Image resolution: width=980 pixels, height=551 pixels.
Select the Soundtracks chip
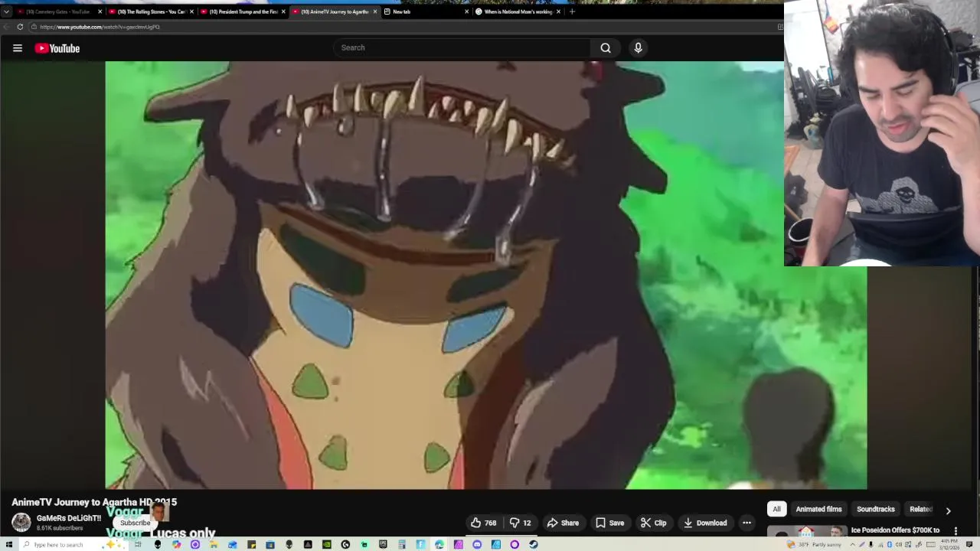pos(875,509)
